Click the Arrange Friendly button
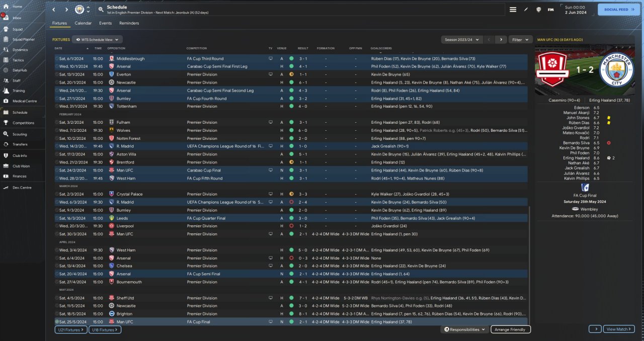This screenshot has width=644, height=341. (x=510, y=329)
